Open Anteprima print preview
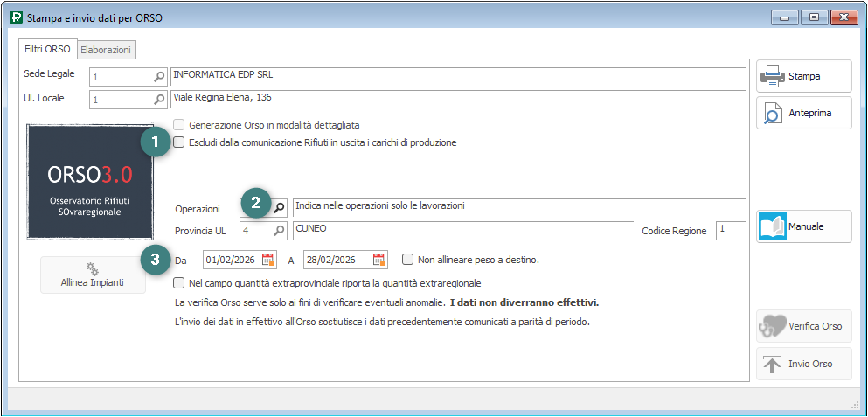The width and height of the screenshot is (868, 417). pos(803,113)
